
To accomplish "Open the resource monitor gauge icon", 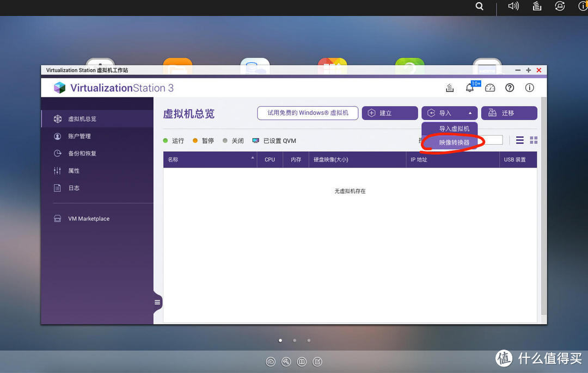I will pyautogui.click(x=490, y=88).
